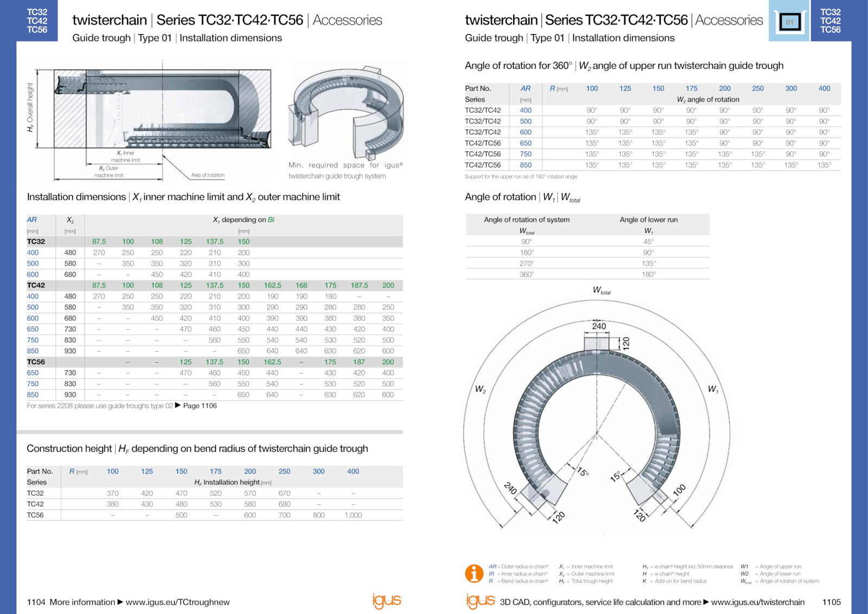Click the TC42 group row in X1 table

pos(215,285)
